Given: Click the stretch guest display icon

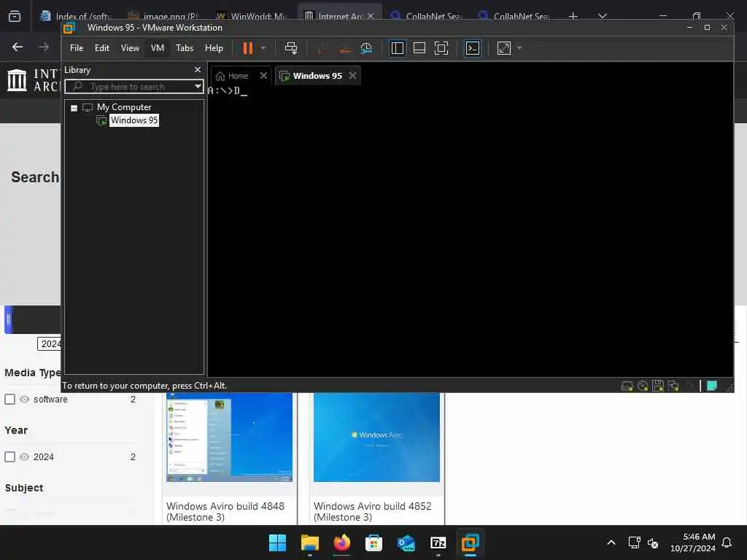Looking at the screenshot, I should 503,48.
